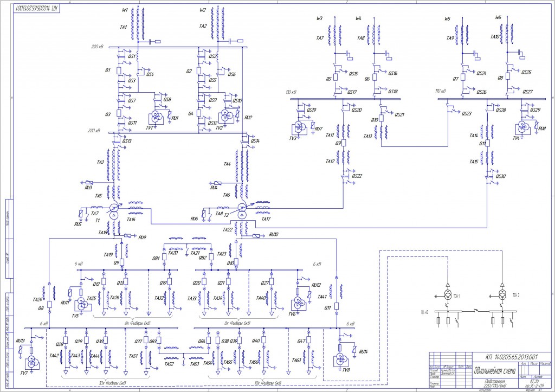This screenshot has width=555, height=392.
Task: Select the TV2 voltage transformer symbol
Action: click(225, 116)
